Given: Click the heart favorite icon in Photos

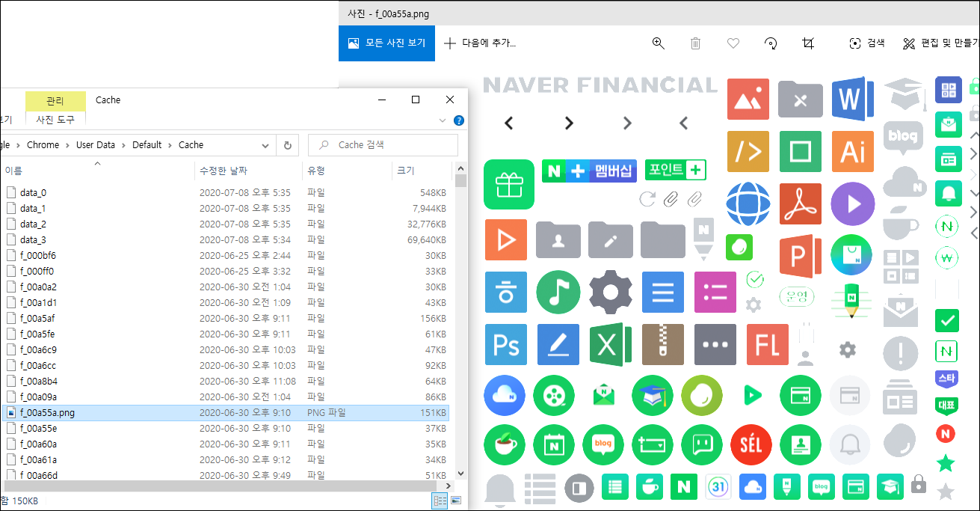Looking at the screenshot, I should point(733,43).
